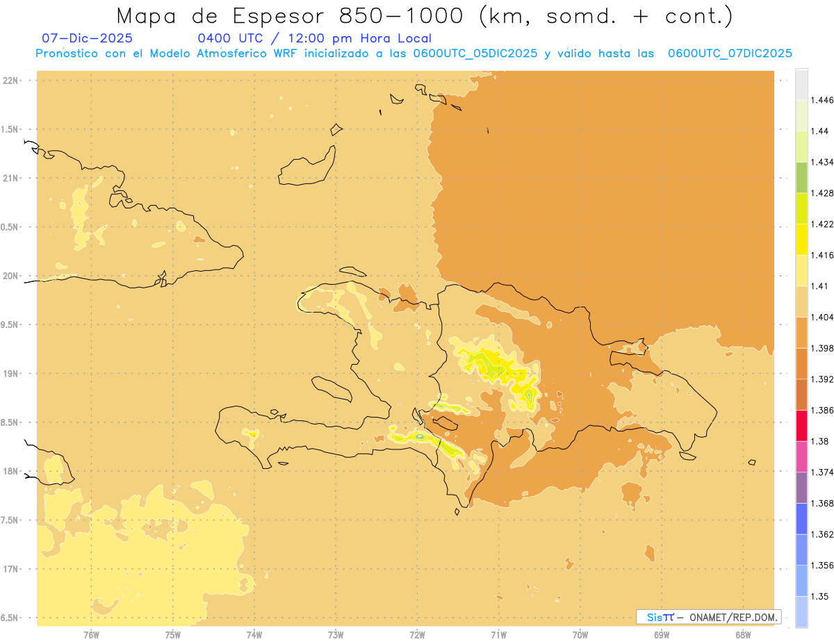Click the dark orange swatch between 1.386 and 1.392
834x644 pixels.
pos(801,395)
